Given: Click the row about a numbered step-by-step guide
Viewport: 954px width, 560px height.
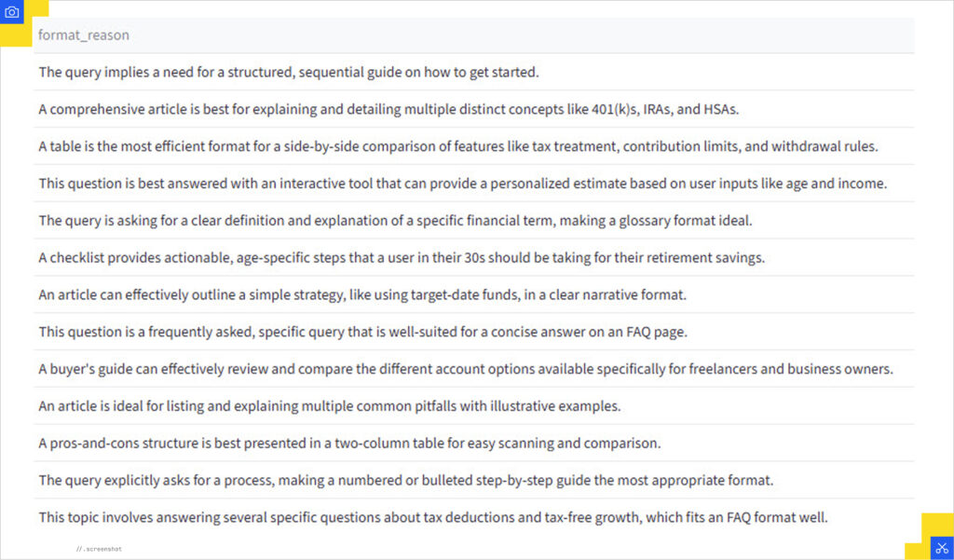Looking at the screenshot, I should 406,481.
